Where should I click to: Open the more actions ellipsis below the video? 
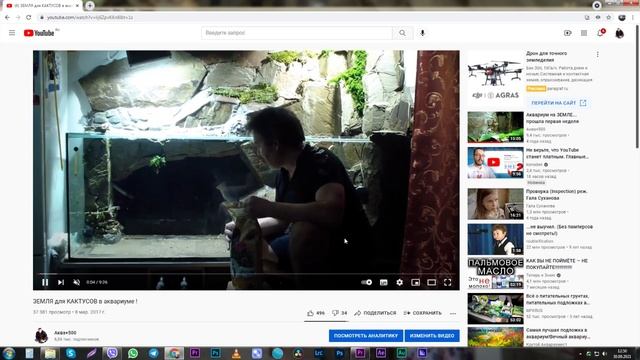point(453,313)
